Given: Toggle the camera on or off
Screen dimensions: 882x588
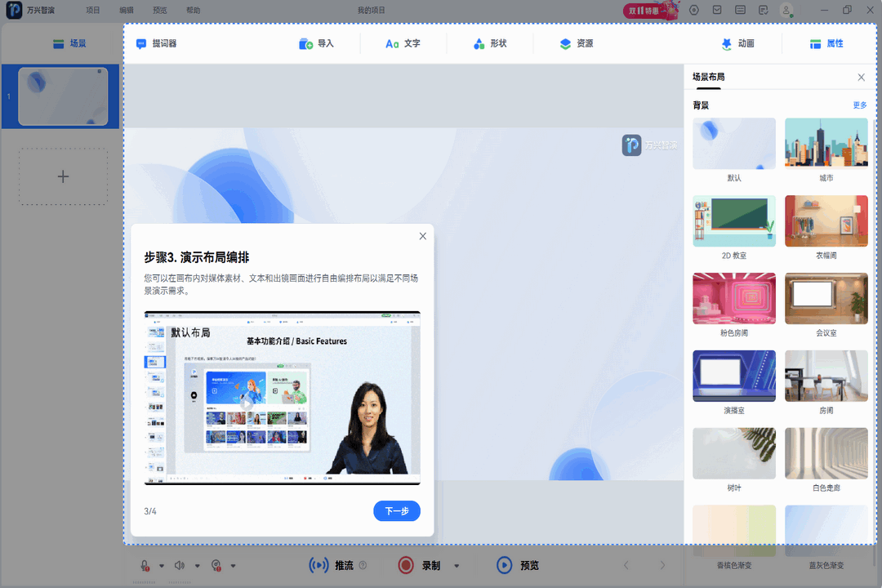Looking at the screenshot, I should (x=214, y=564).
